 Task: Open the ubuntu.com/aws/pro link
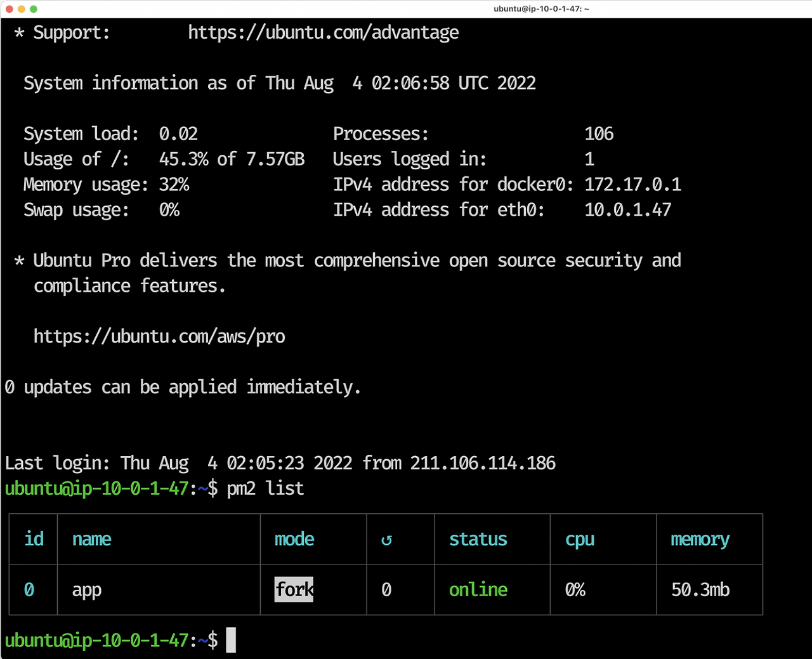tap(159, 336)
